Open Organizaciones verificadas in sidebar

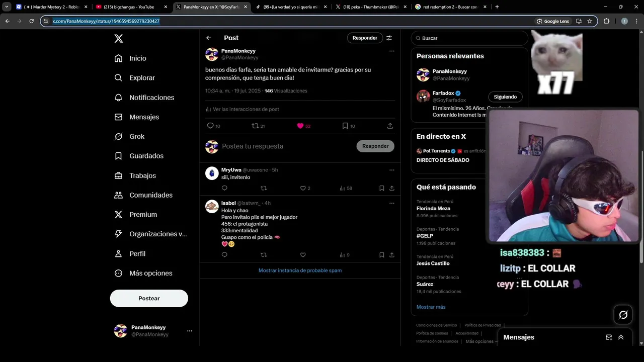150,234
